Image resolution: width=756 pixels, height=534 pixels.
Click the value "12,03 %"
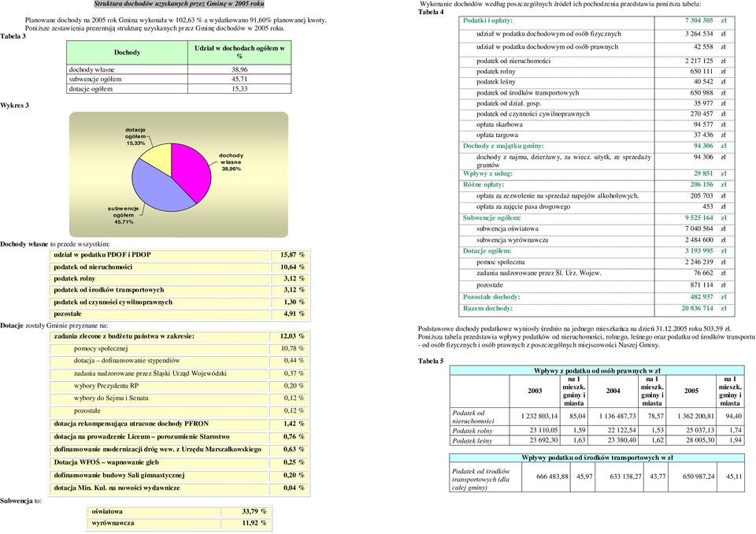point(292,336)
